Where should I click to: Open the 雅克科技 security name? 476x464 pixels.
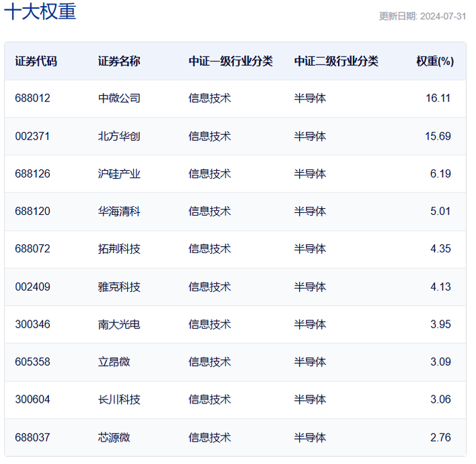click(x=119, y=286)
